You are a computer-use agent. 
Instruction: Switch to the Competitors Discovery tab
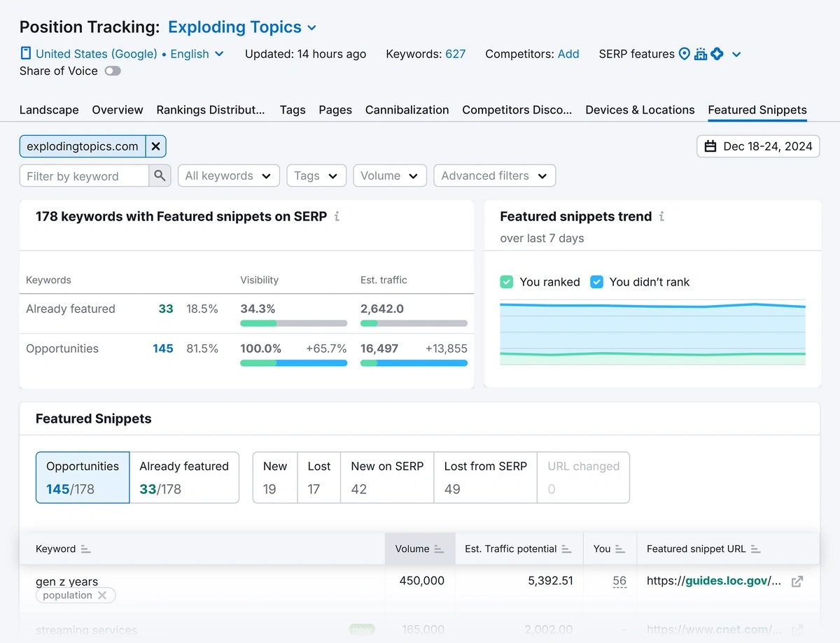pos(517,110)
